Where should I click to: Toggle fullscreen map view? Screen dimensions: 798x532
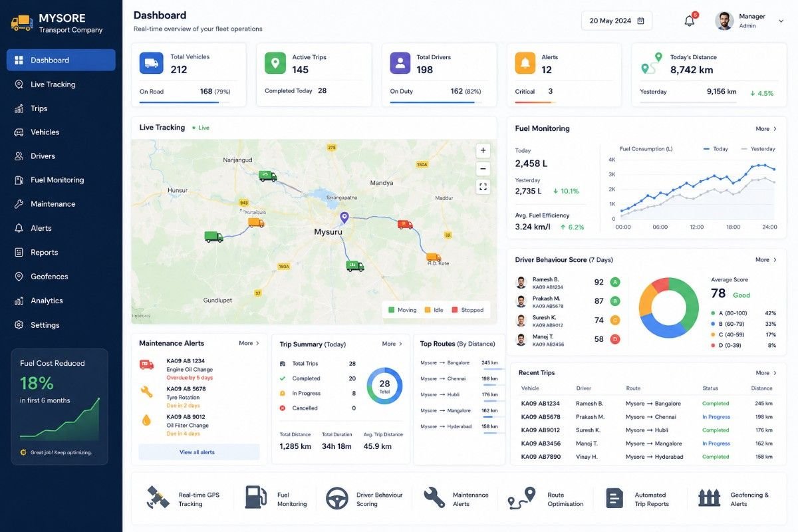pos(483,187)
